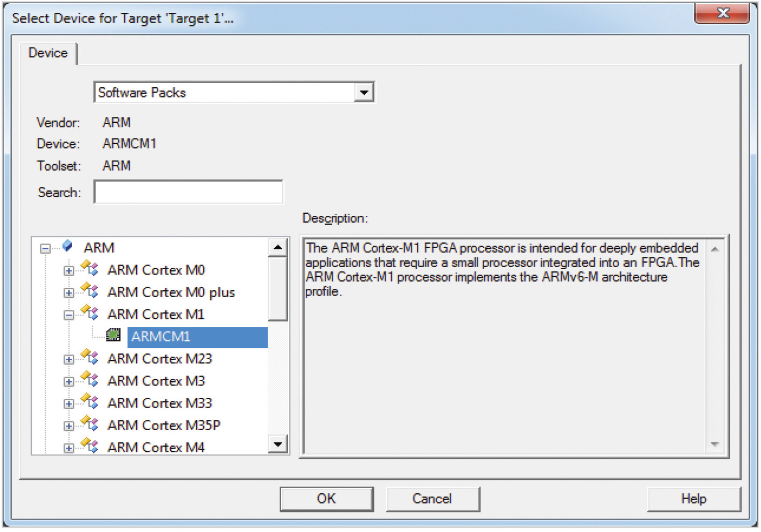Switch to the Device tab
The width and height of the screenshot is (761, 532).
point(48,53)
